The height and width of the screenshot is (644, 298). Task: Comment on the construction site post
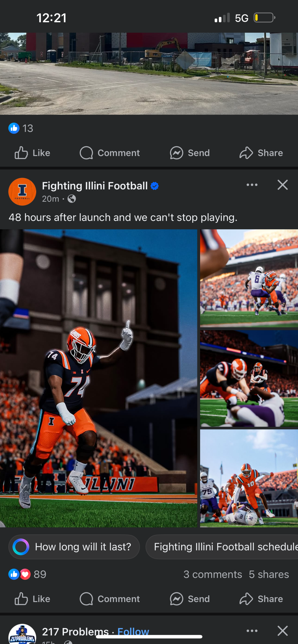pyautogui.click(x=110, y=153)
